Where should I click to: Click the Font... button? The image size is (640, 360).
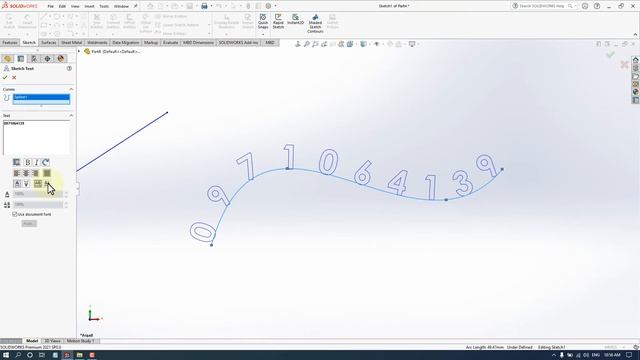pos(29,224)
